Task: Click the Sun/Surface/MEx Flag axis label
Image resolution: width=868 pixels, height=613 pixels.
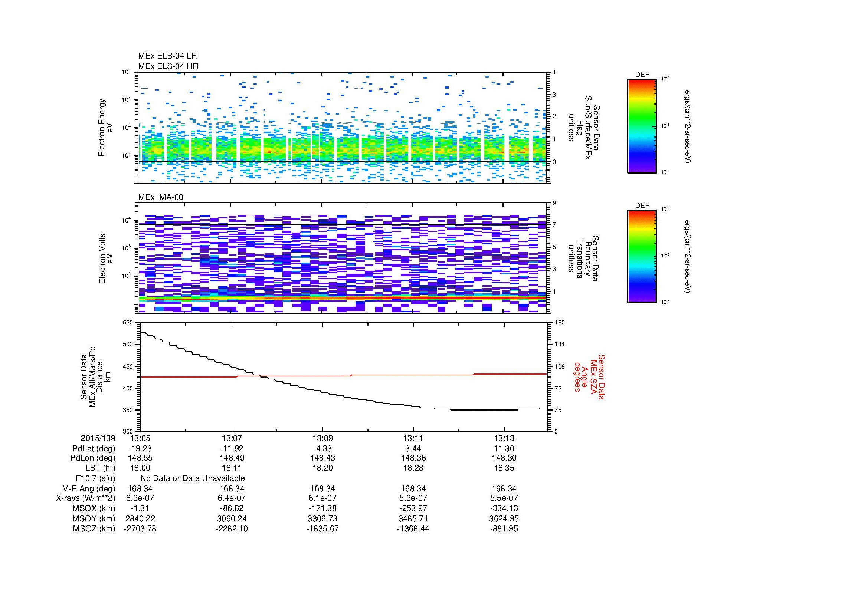Action: [583, 128]
